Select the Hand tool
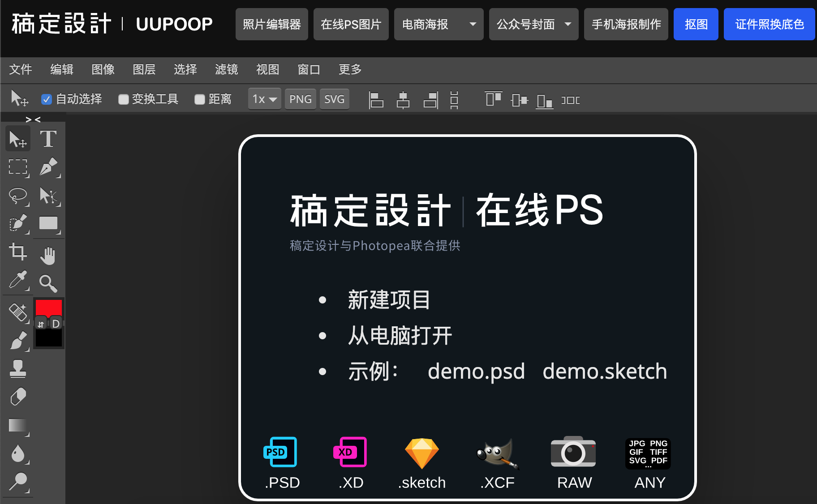The width and height of the screenshot is (817, 504). tap(48, 256)
